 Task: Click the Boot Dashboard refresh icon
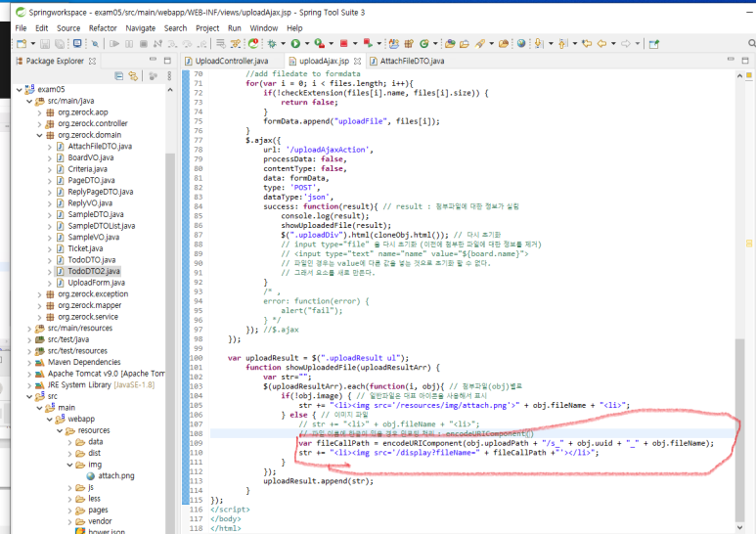pos(253,44)
